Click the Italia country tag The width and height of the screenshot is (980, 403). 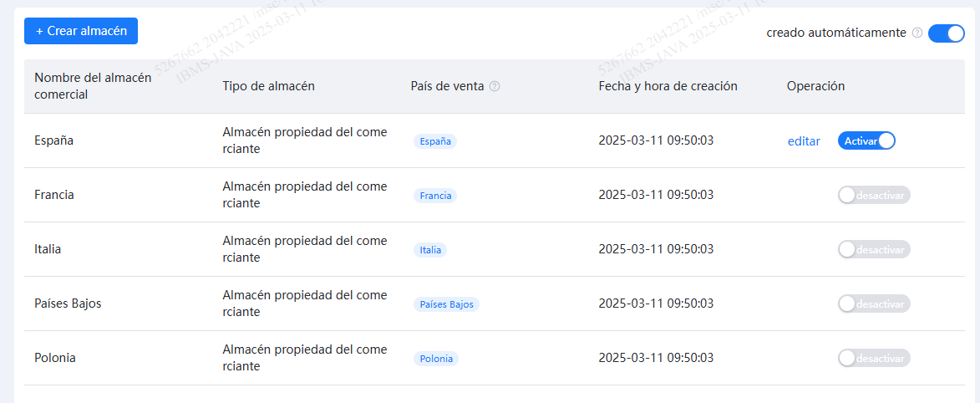[430, 250]
